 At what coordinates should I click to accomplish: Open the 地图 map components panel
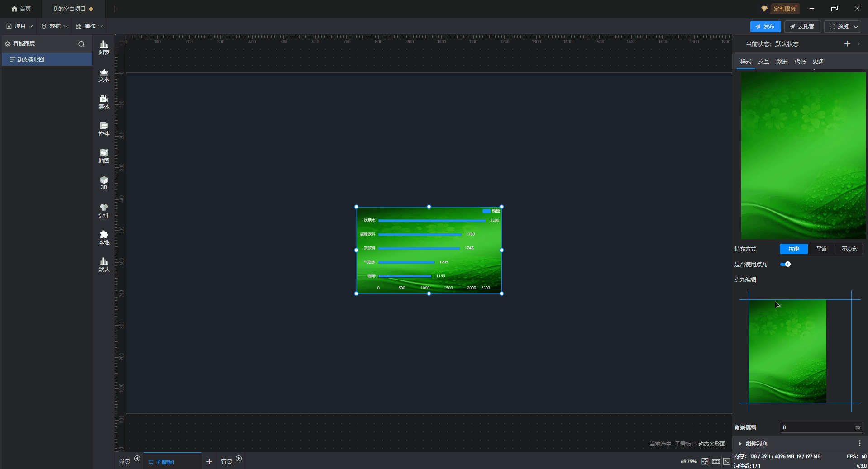[x=104, y=156]
